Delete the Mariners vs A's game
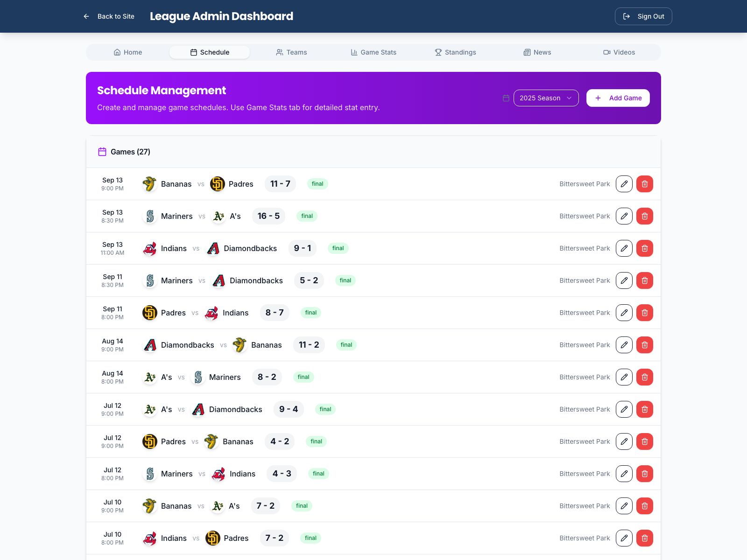The width and height of the screenshot is (747, 560). click(x=645, y=216)
